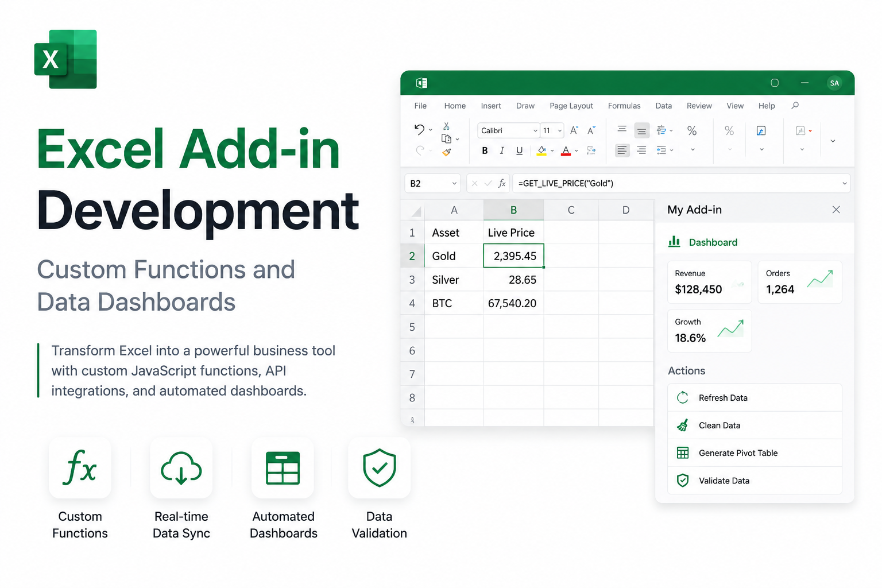Click the top align icon
Screen dimensions: 882x588
click(x=622, y=129)
